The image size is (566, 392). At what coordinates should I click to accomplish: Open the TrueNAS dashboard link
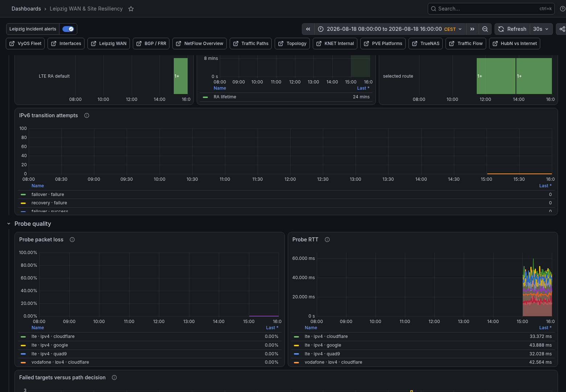click(426, 44)
